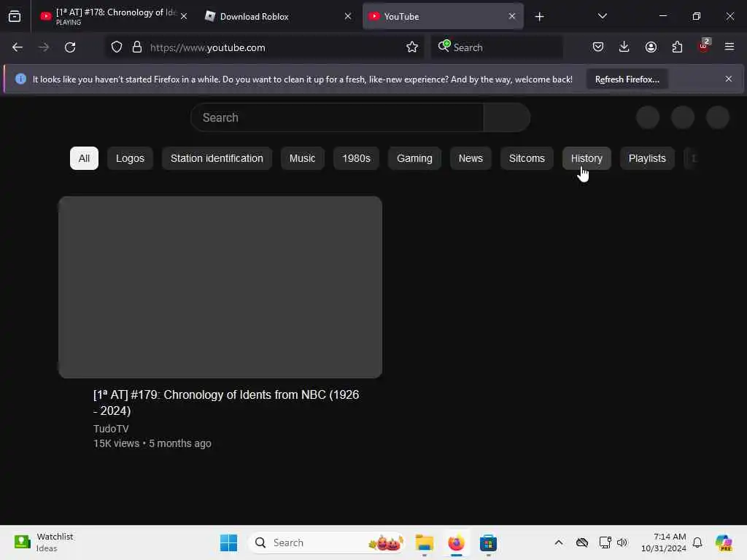
Task: Click the uBlock Origin extension icon
Action: pos(704,46)
